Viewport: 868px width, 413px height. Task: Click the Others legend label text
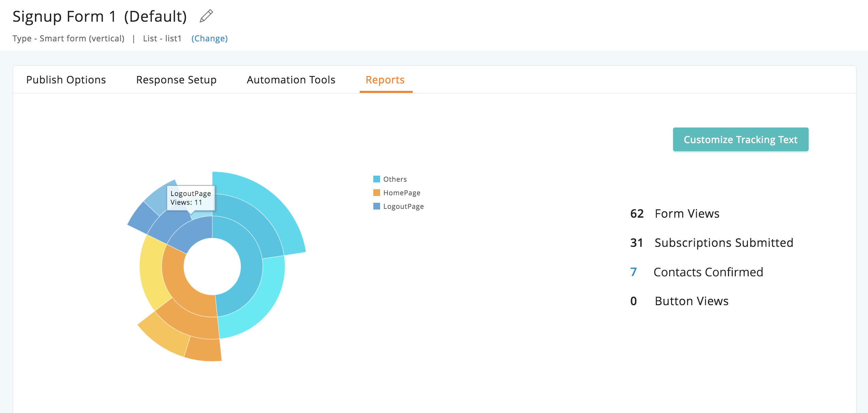point(395,179)
